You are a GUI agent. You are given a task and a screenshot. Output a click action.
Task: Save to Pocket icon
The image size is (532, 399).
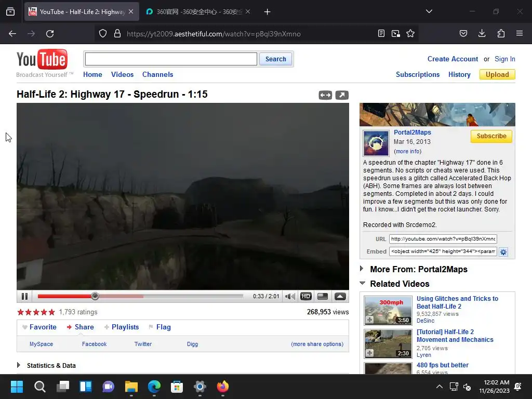[463, 33]
